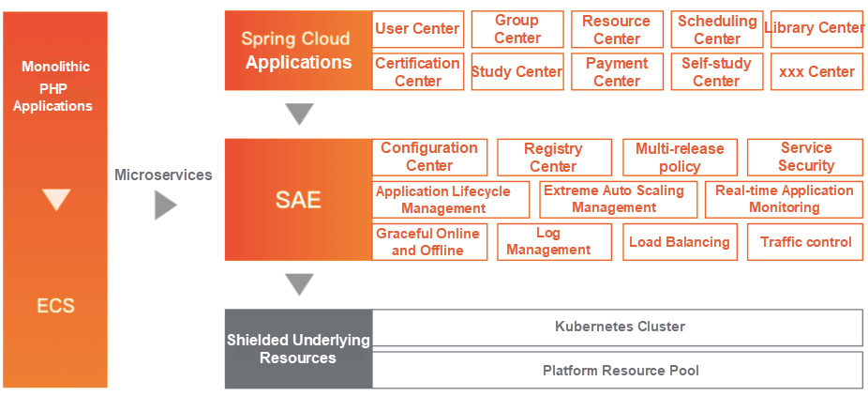Select the Service Security box

click(805, 158)
